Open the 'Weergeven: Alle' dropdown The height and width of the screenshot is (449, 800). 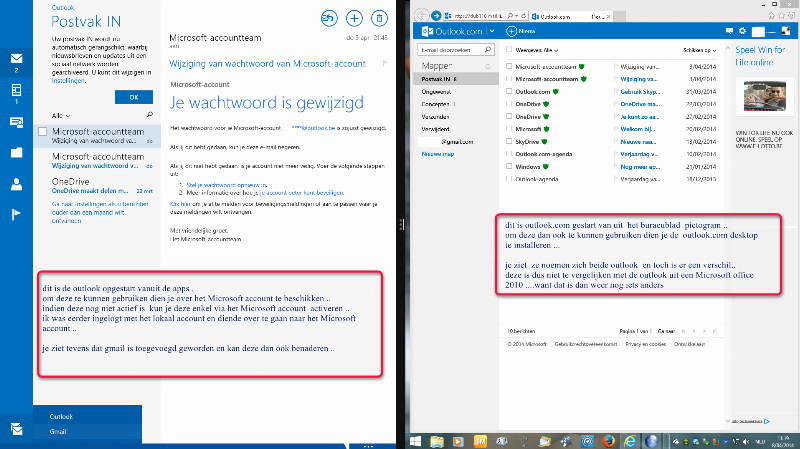[x=536, y=50]
